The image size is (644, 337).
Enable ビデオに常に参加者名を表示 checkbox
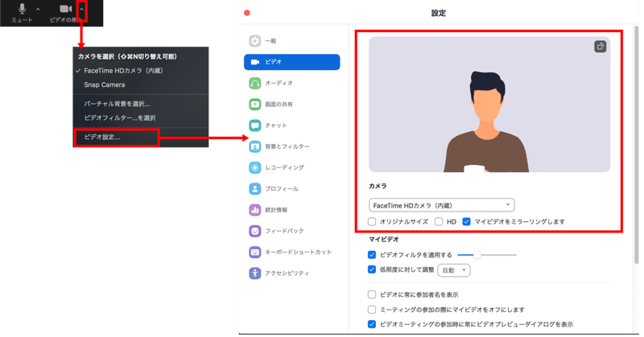(x=372, y=294)
